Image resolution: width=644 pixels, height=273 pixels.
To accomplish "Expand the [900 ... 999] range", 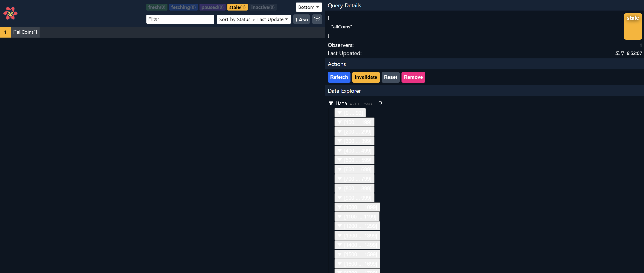I will [x=354, y=198].
